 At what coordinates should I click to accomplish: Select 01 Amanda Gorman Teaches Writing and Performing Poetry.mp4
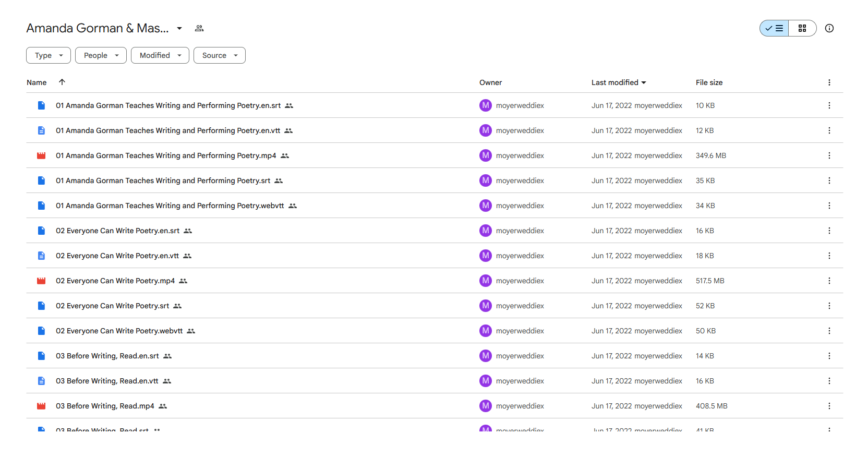435,155
